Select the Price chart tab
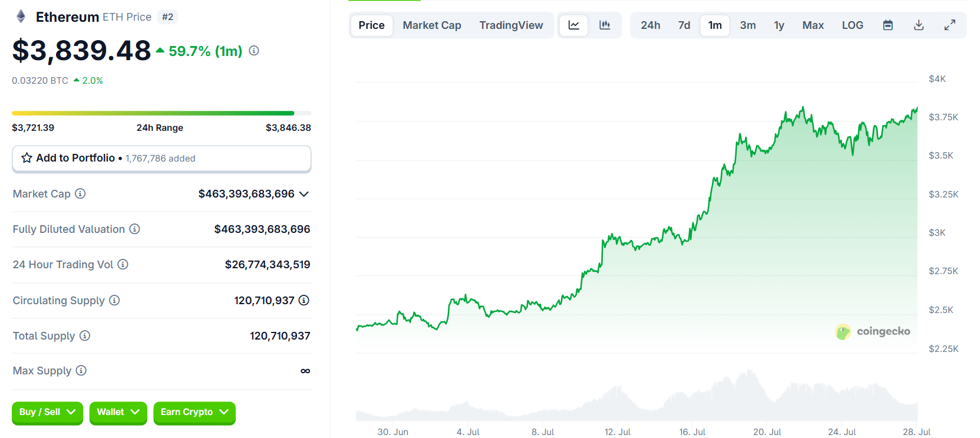This screenshot has height=438, width=980. pos(372,25)
